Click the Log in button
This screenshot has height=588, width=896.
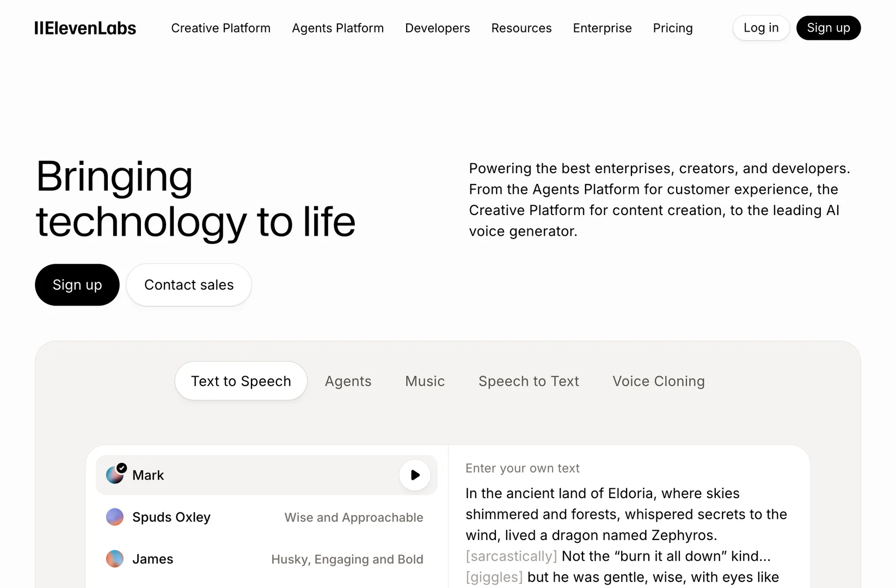[760, 28]
